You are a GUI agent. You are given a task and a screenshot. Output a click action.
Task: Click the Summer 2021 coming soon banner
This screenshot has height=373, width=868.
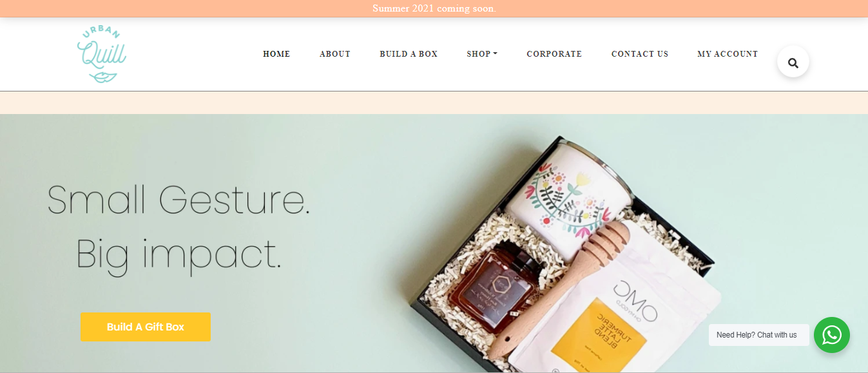point(434,8)
